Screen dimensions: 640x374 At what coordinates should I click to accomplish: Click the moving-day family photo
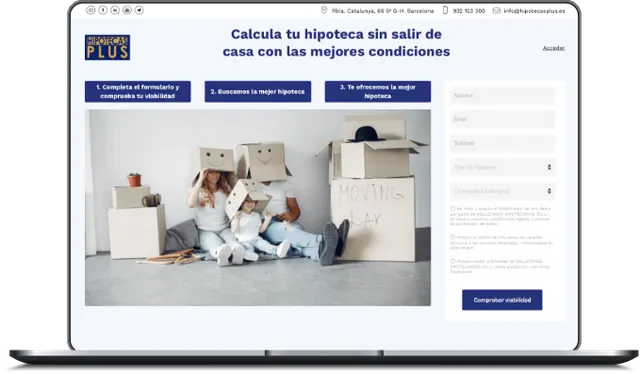click(258, 207)
